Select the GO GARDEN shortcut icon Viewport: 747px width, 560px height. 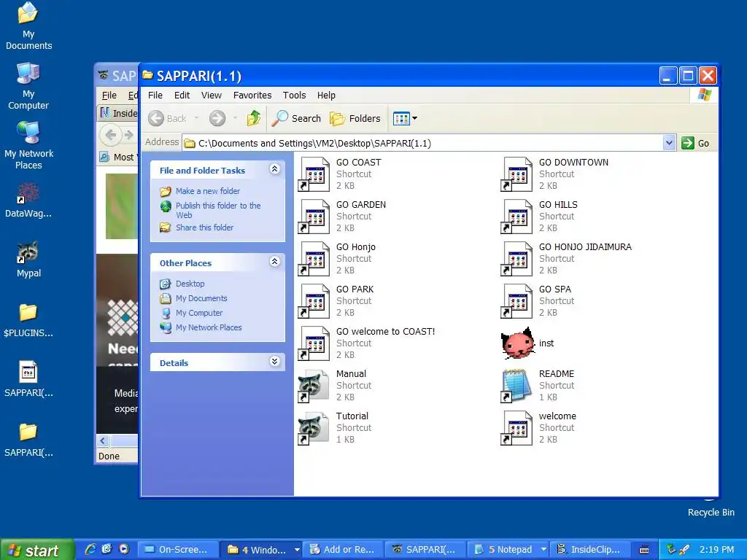point(314,216)
